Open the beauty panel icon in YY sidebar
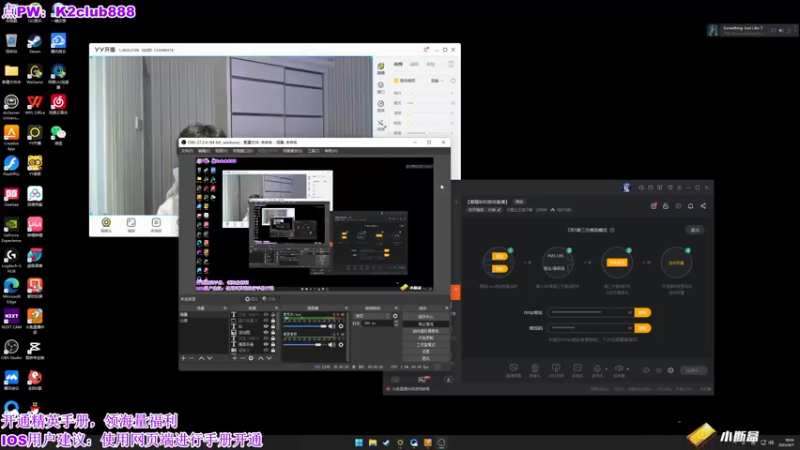Screen dimensions: 800x450 pos(381,68)
